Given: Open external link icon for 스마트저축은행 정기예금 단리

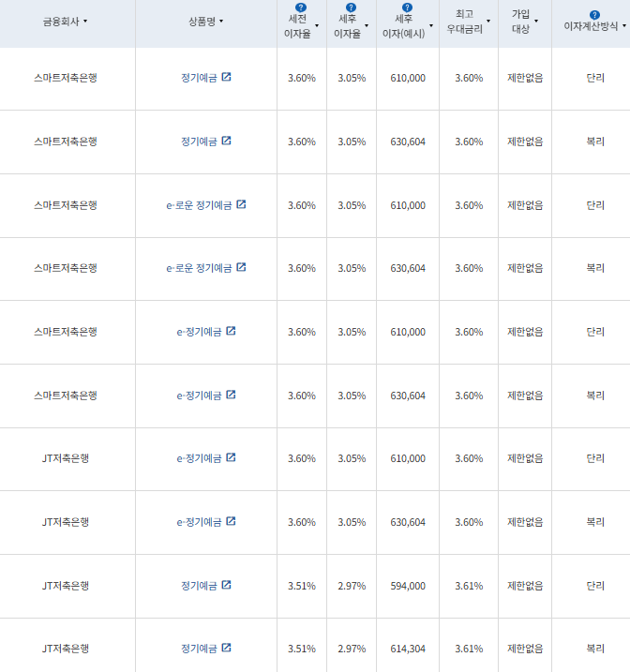Looking at the screenshot, I should pyautogui.click(x=226, y=77).
